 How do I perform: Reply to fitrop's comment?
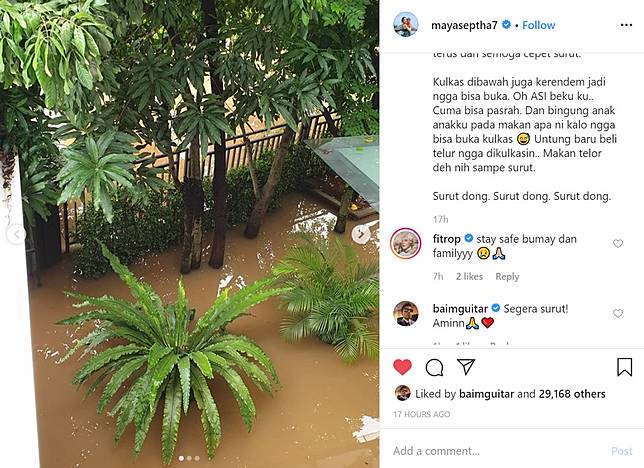click(x=507, y=277)
